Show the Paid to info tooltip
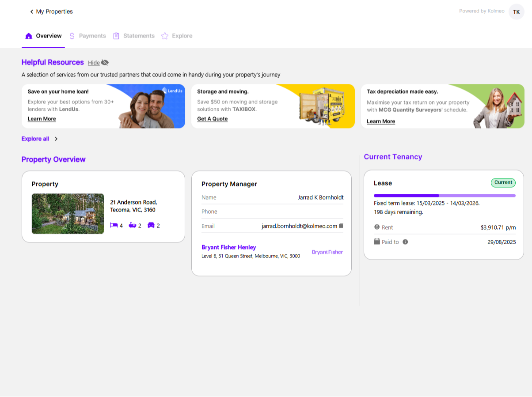532x397 pixels. (x=405, y=242)
